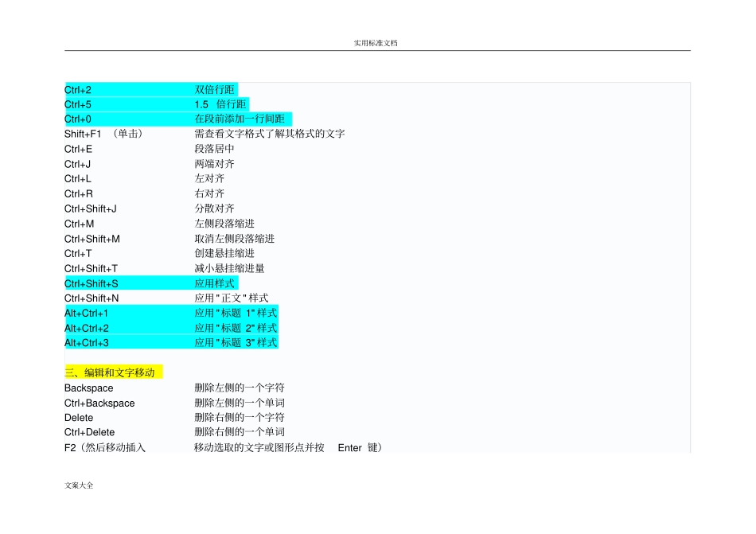
Task: Click the Alt+Ctrl+1 shortcut label
Action: [x=86, y=314]
